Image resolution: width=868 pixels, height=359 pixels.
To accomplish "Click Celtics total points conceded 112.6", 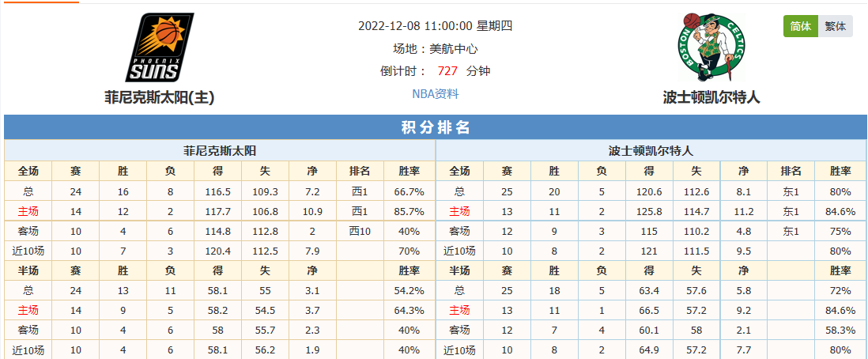I will tap(696, 191).
